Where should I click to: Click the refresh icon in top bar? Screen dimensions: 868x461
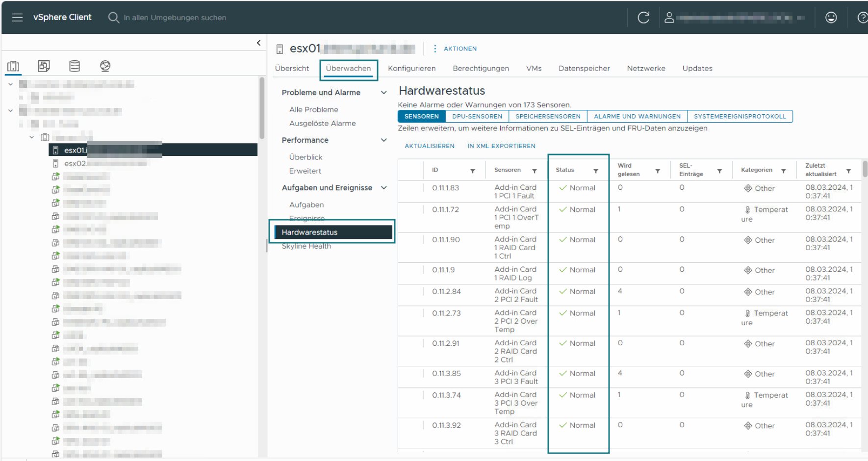click(x=643, y=18)
